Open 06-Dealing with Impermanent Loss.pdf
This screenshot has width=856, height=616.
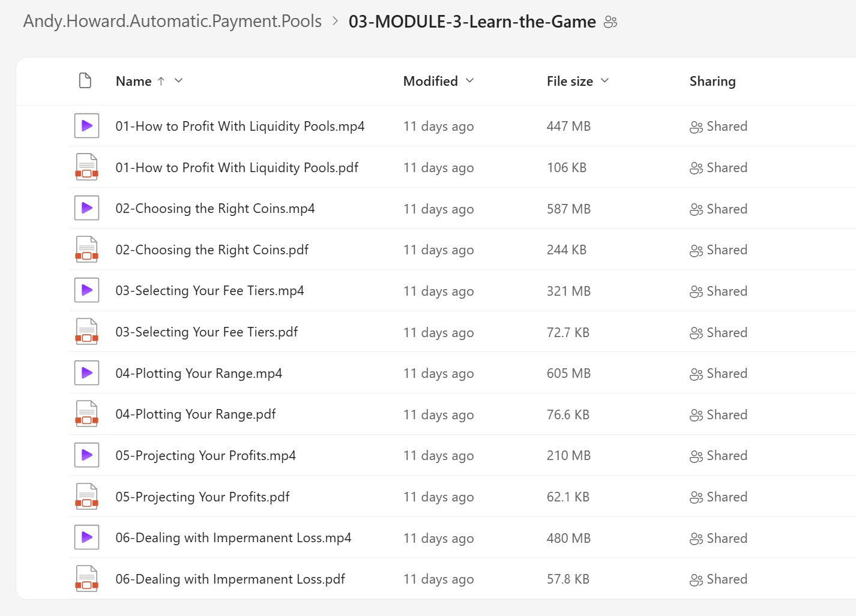[x=231, y=579]
